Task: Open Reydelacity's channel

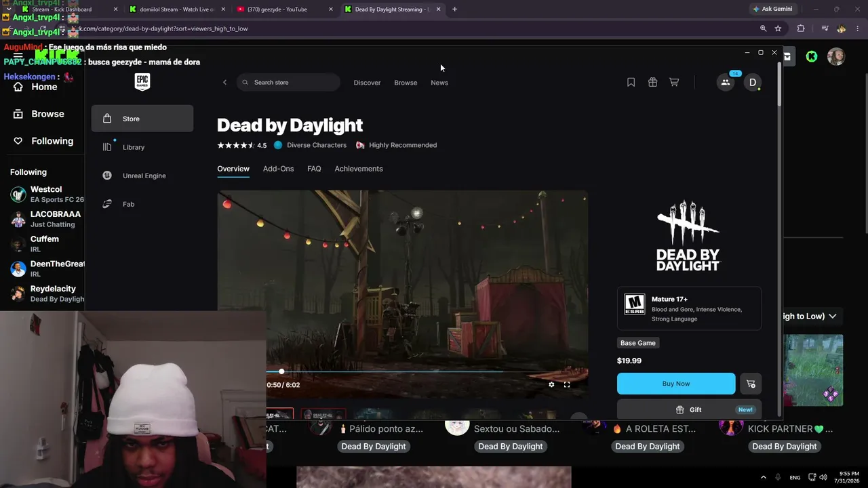Action: (47, 293)
